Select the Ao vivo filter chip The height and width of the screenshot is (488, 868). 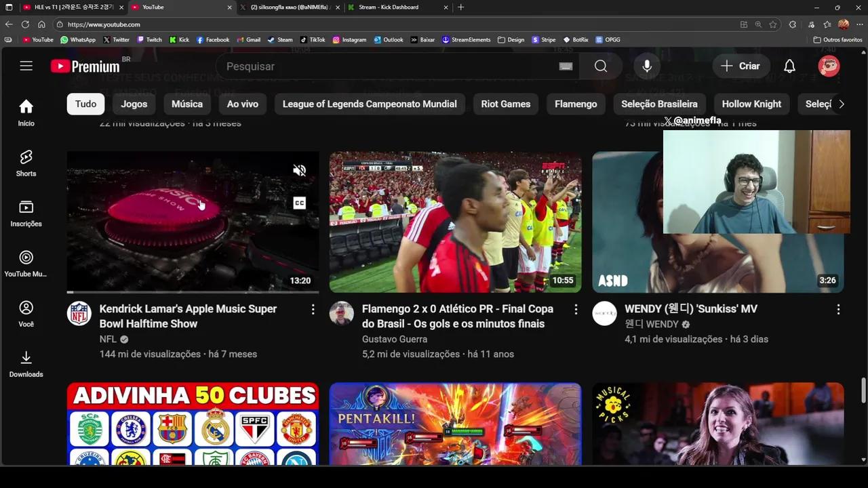coord(243,104)
